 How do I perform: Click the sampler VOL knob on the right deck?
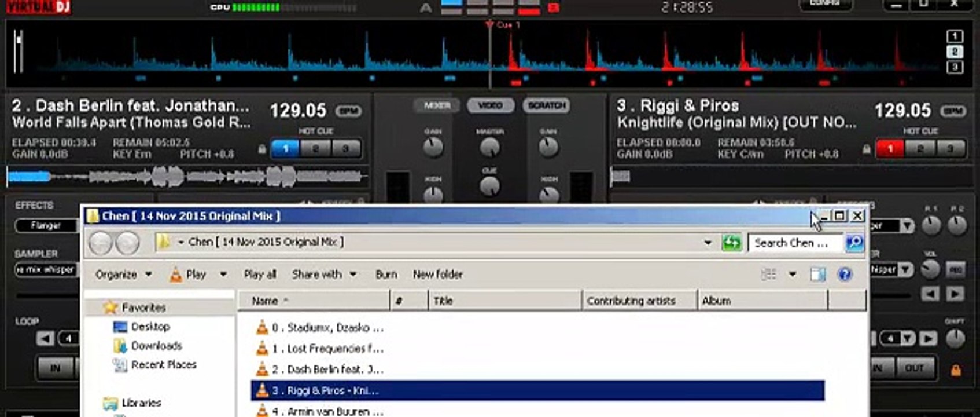(930, 269)
